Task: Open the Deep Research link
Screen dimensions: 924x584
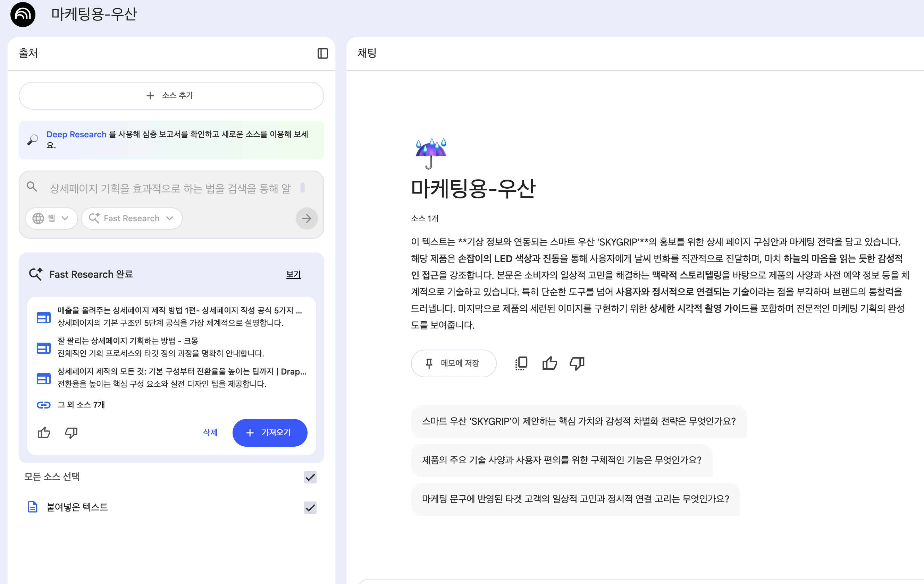Action: coord(76,134)
